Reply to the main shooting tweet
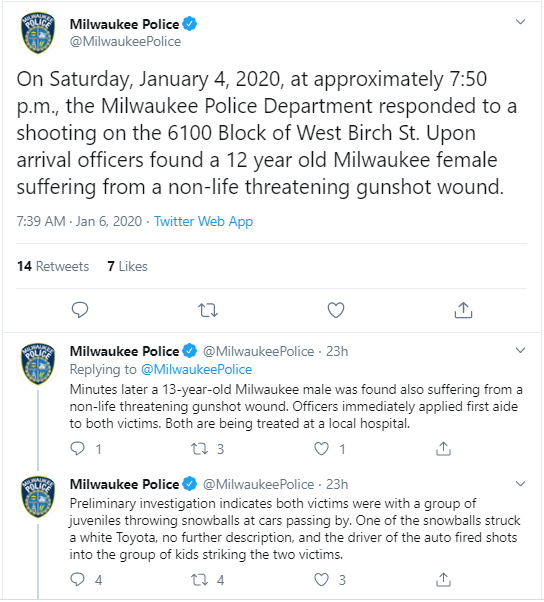The image size is (544, 602). click(x=80, y=310)
